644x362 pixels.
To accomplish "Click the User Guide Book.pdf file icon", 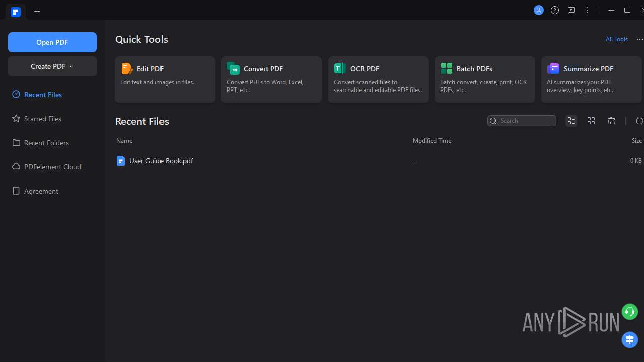I will click(x=120, y=161).
